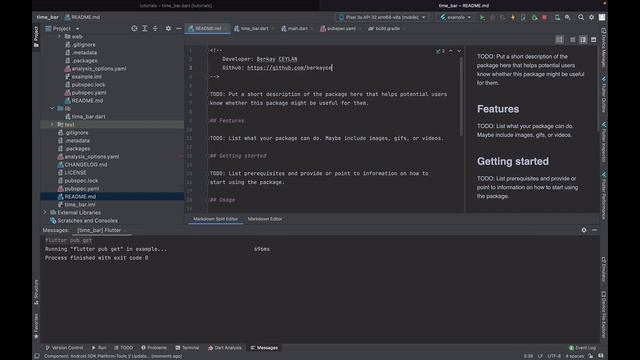Open Structure tool window on left stripe
Screen dimensions: 640x360
[x=36, y=292]
